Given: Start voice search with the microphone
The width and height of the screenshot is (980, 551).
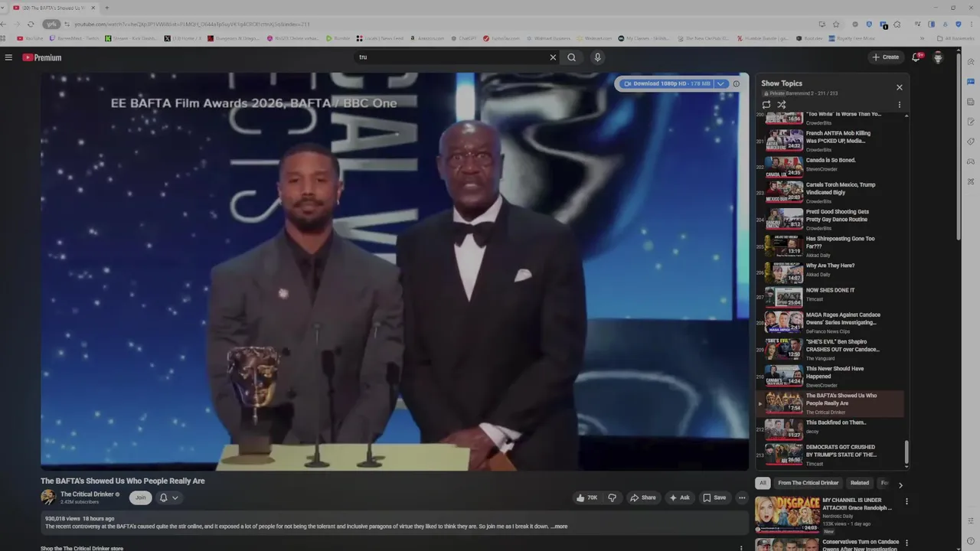Looking at the screenshot, I should 598,57.
